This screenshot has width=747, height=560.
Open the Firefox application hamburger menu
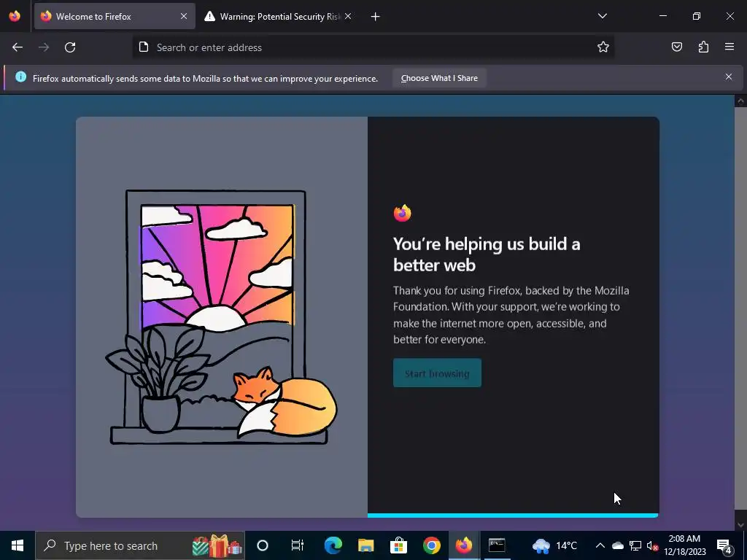point(729,47)
